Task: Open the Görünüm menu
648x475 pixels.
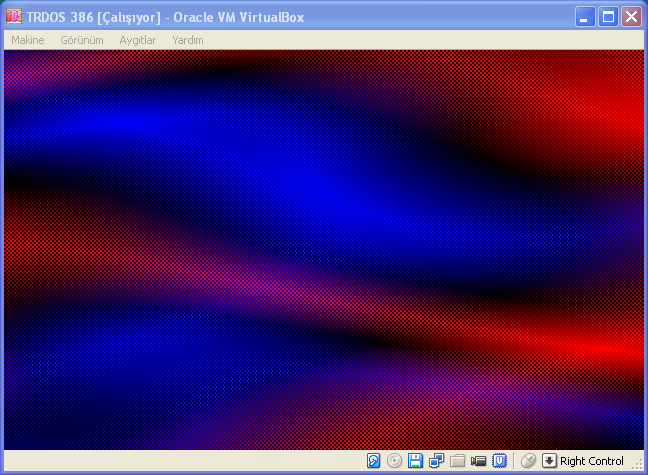Action: click(80, 40)
